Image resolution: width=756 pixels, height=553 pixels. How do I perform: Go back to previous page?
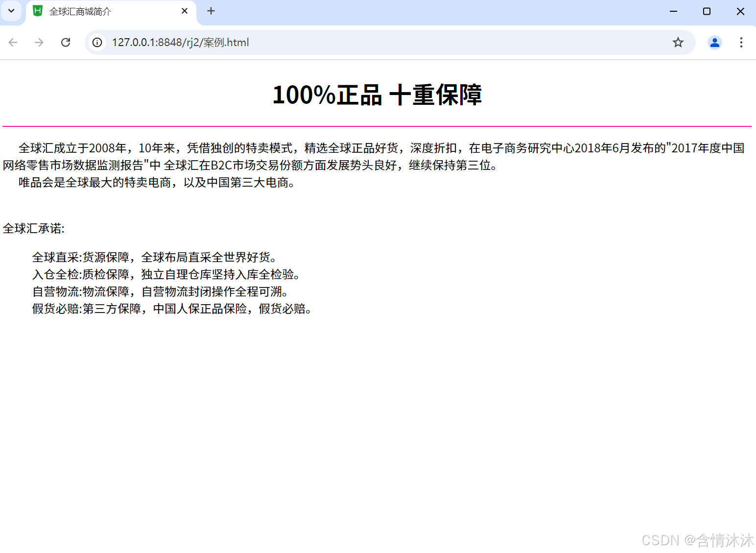13,43
